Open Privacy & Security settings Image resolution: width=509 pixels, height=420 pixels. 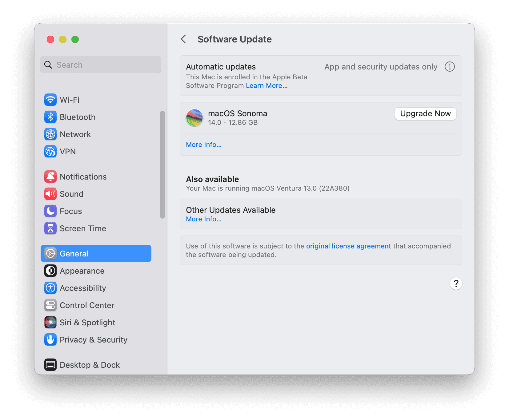(93, 340)
